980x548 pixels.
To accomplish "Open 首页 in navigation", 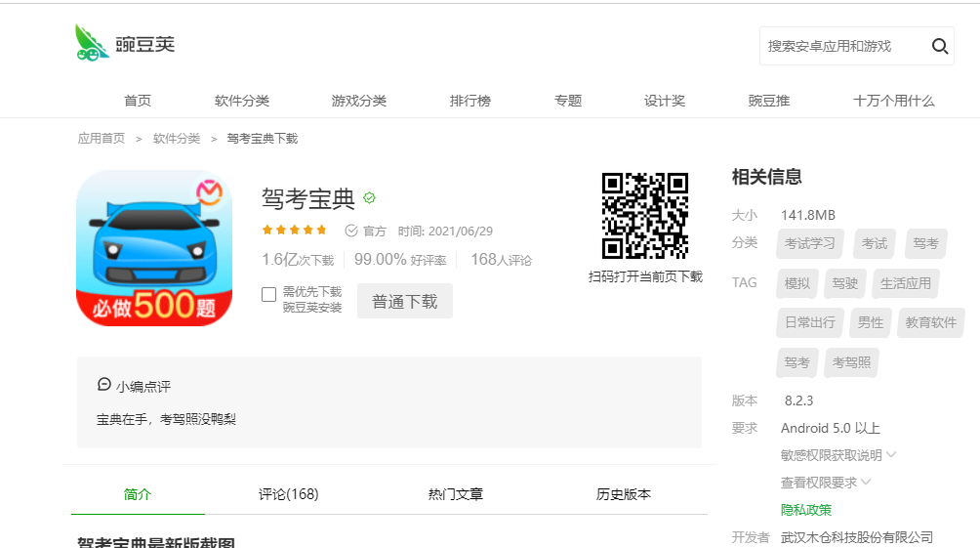I will [138, 101].
